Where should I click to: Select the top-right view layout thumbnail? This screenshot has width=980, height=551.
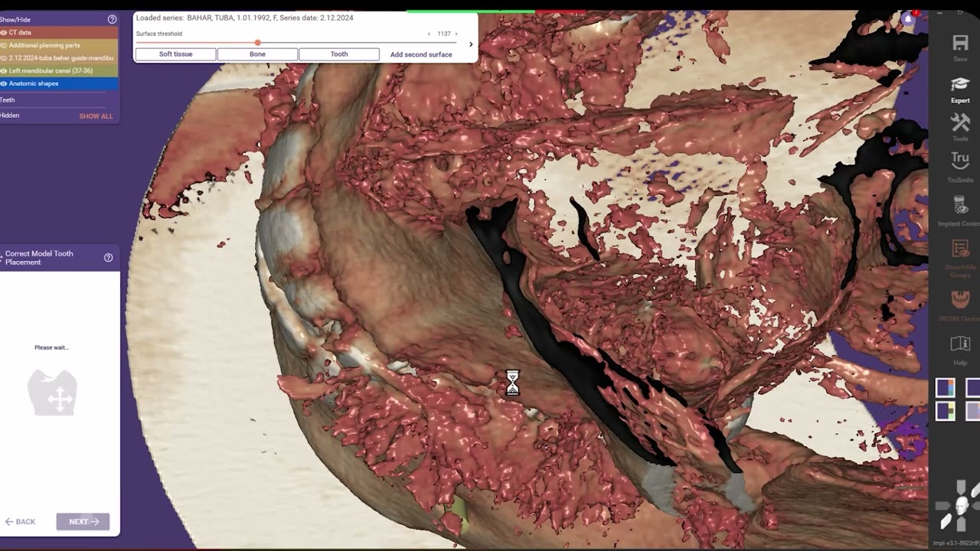972,388
